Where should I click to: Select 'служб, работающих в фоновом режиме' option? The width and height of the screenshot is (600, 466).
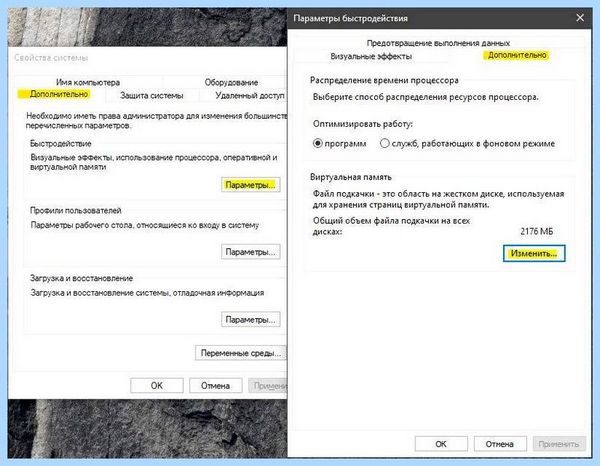(467, 144)
